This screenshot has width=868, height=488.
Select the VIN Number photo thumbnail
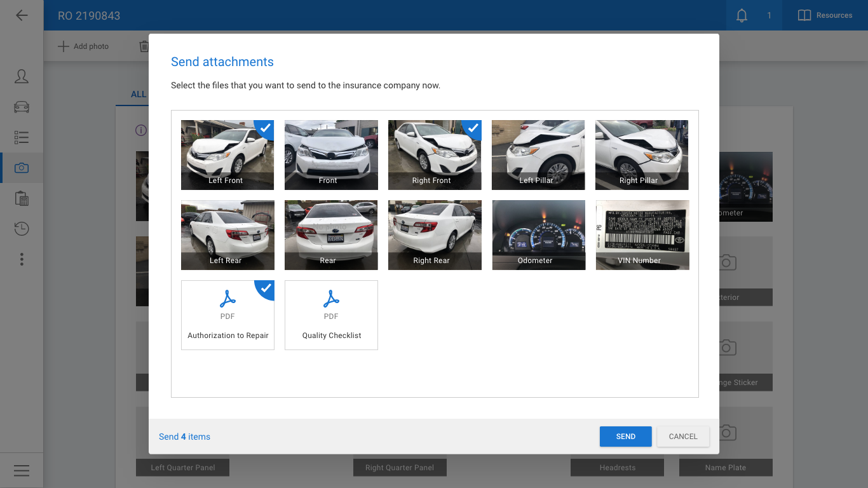(642, 235)
